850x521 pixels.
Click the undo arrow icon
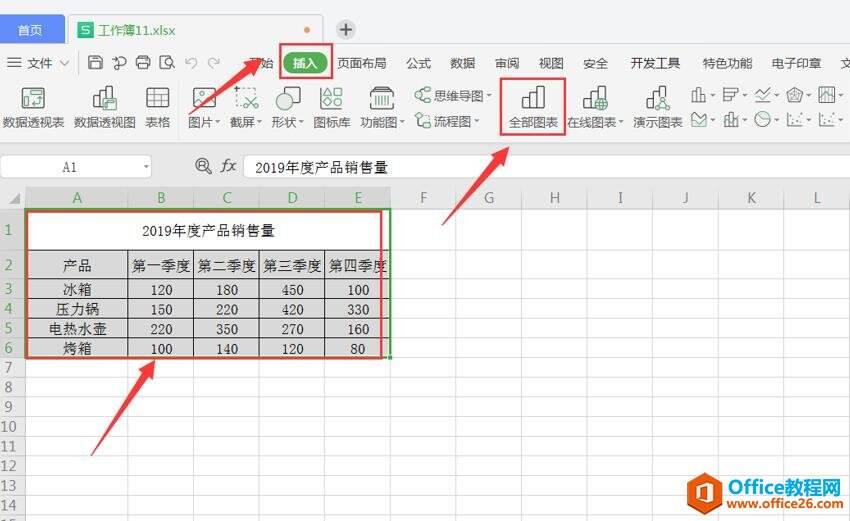pyautogui.click(x=191, y=63)
